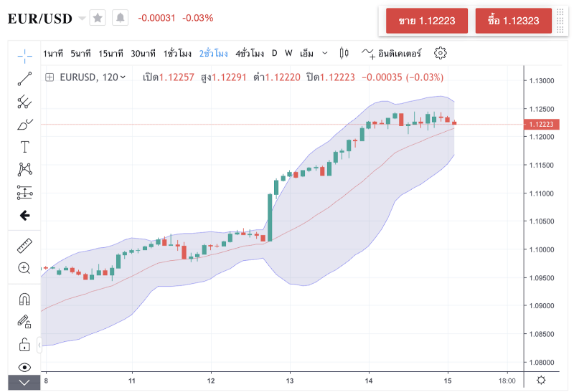The image size is (574, 392).
Task: Expand the EUR/USD symbol dropdown arrow
Action: 81,18
